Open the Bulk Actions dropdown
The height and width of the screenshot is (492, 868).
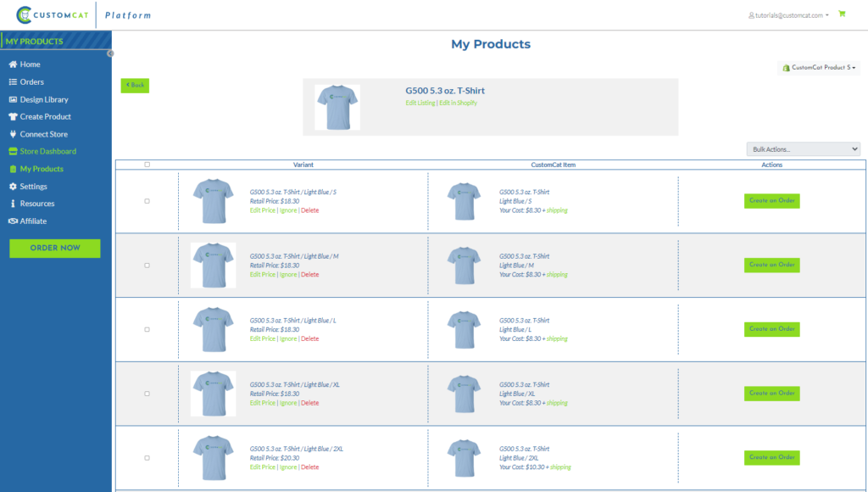[x=803, y=148]
